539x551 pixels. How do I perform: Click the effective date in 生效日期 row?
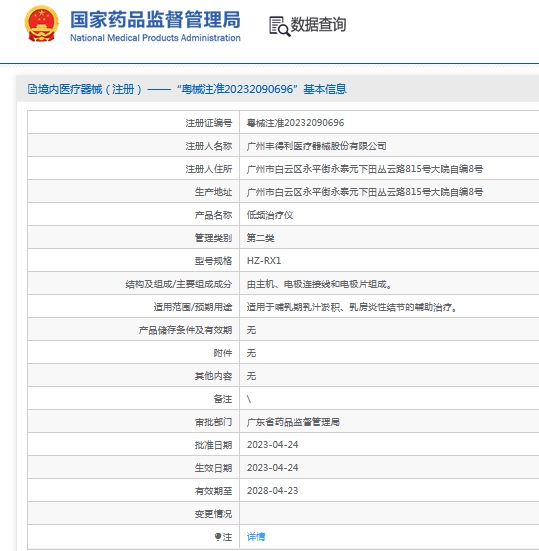coord(272,468)
